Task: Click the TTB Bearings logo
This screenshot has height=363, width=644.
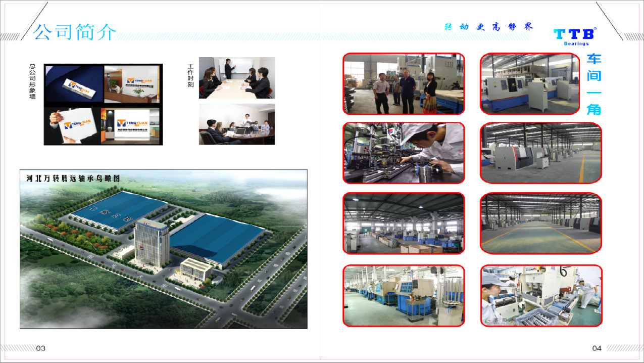Action: pyautogui.click(x=576, y=36)
